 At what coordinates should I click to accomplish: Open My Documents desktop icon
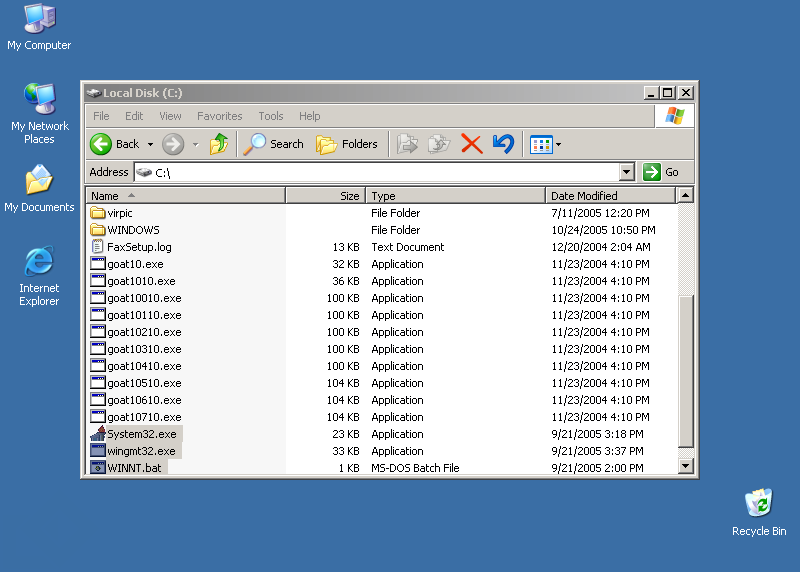39,180
